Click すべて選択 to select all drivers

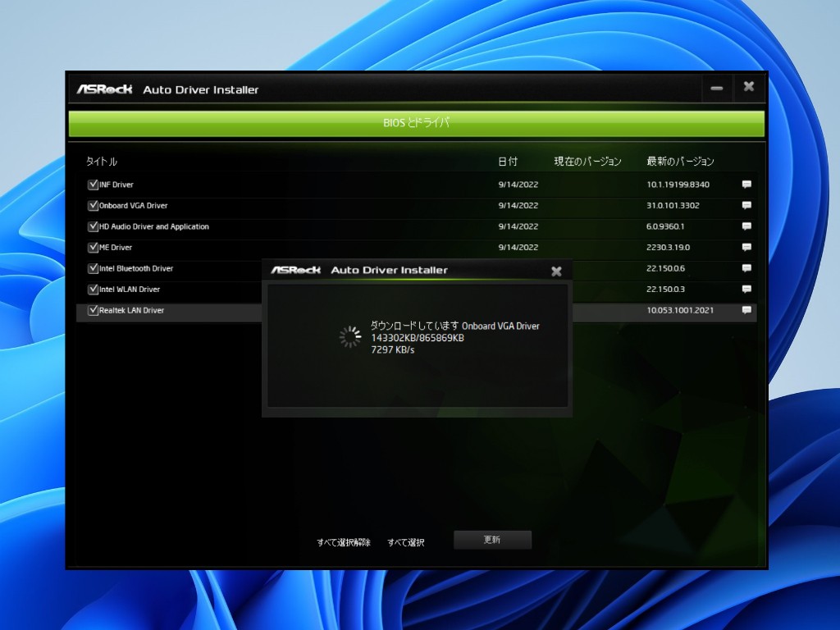(x=406, y=542)
